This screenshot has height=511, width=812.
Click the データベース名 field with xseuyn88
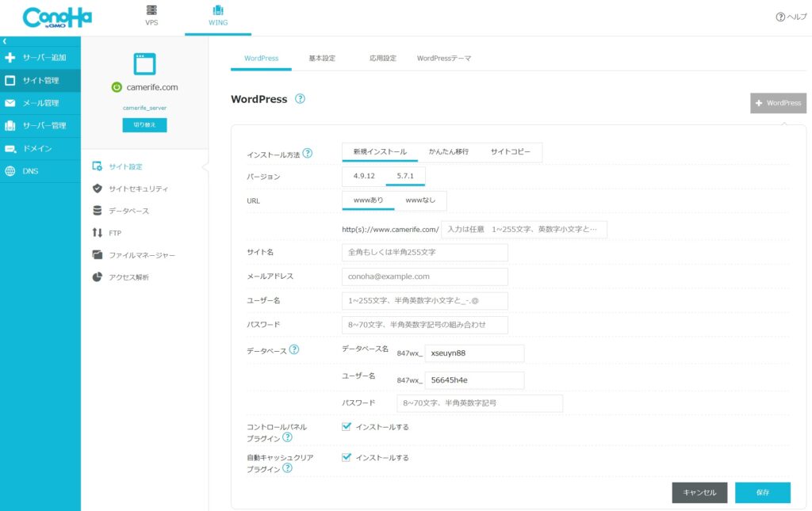474,353
